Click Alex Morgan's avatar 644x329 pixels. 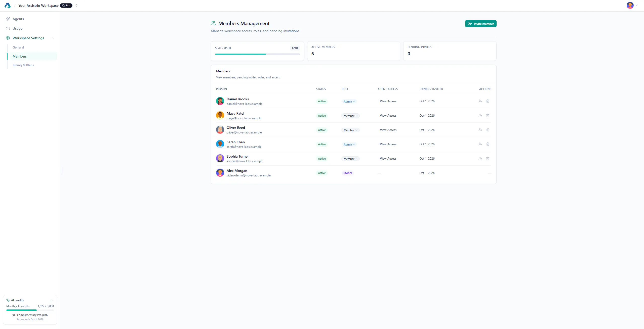coord(220,173)
